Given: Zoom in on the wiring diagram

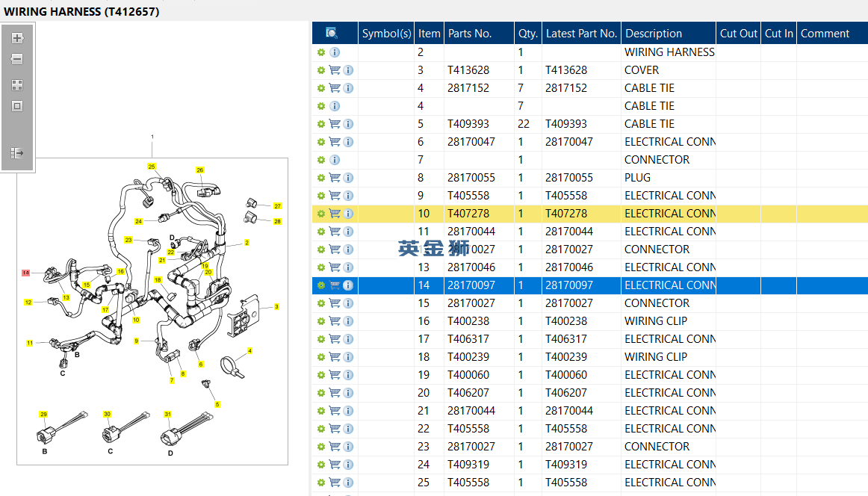Looking at the screenshot, I should [17, 38].
